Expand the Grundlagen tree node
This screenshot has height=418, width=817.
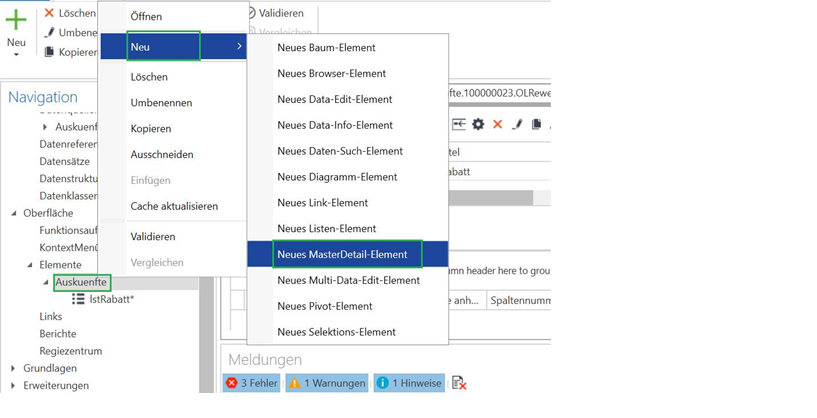(14, 368)
